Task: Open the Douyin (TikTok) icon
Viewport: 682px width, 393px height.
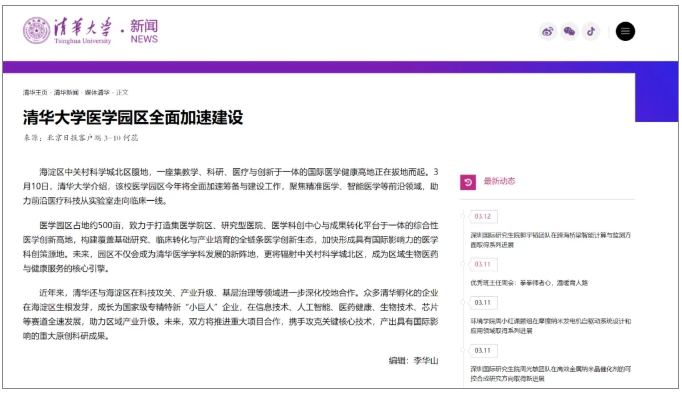Action: click(591, 31)
